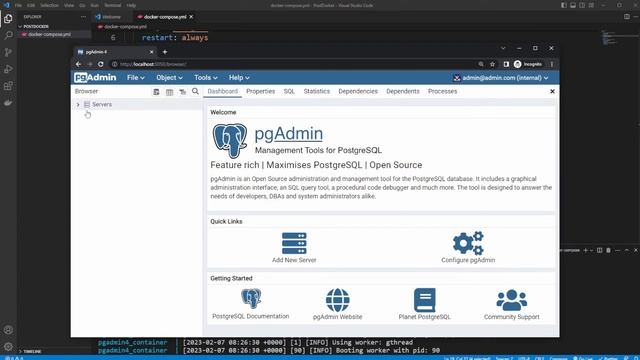Open docker-compose.yml in VS Code Explorer
Screen dimensions: 640x360
pos(49,34)
